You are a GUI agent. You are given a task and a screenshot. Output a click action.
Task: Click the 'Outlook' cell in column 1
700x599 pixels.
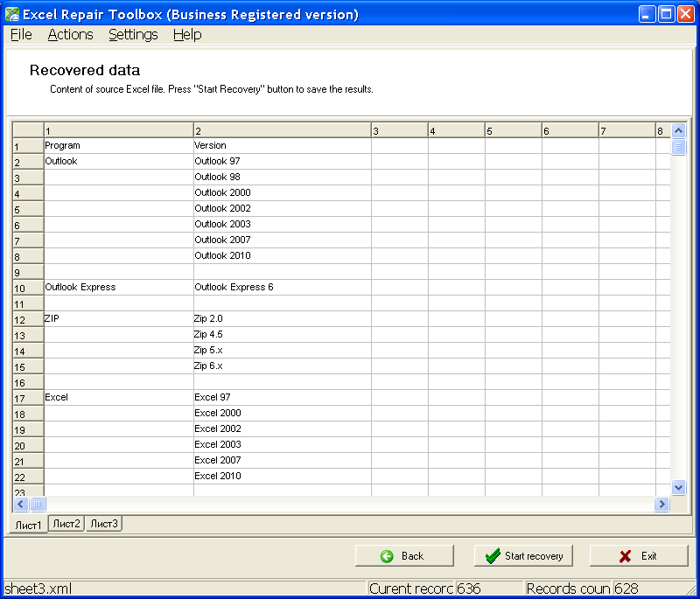pyautogui.click(x=118, y=161)
